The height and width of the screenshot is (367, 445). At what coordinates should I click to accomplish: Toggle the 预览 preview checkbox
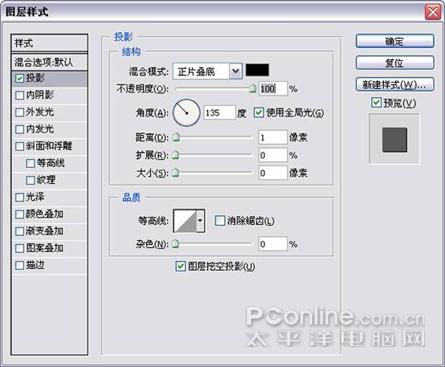coord(376,103)
